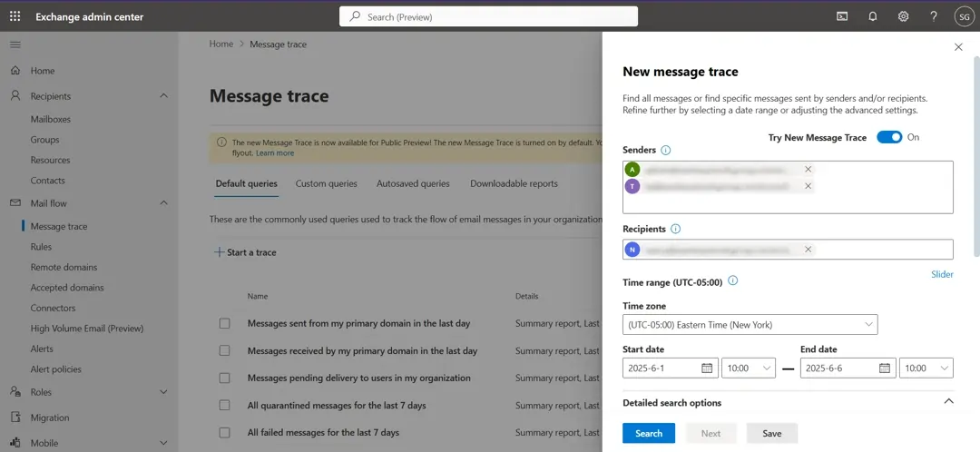Collapse the Recipients section chevron in sidebar
The height and width of the screenshot is (452, 980).
click(x=163, y=95)
